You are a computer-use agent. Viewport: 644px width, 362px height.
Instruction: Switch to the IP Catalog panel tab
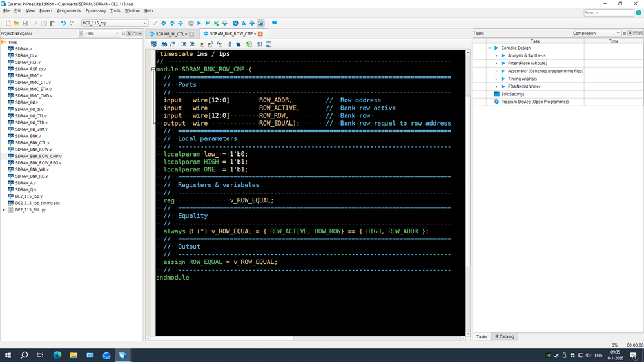coord(505,337)
